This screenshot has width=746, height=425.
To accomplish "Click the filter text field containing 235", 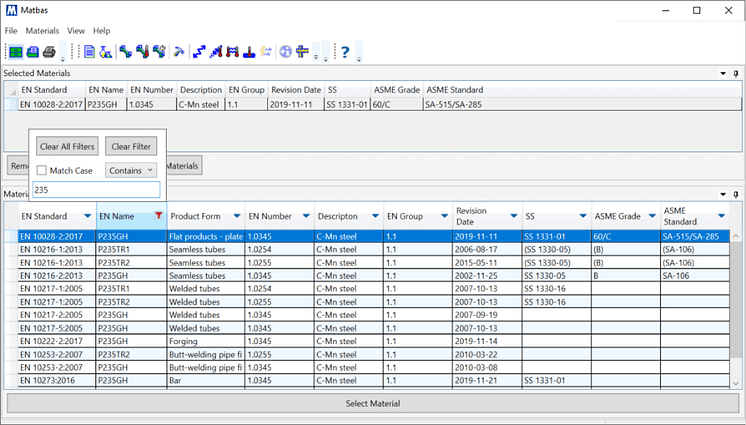I will click(x=95, y=189).
